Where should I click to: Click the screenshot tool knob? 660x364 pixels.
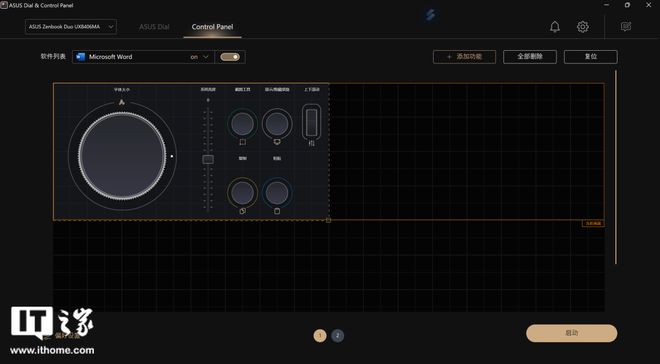click(242, 124)
